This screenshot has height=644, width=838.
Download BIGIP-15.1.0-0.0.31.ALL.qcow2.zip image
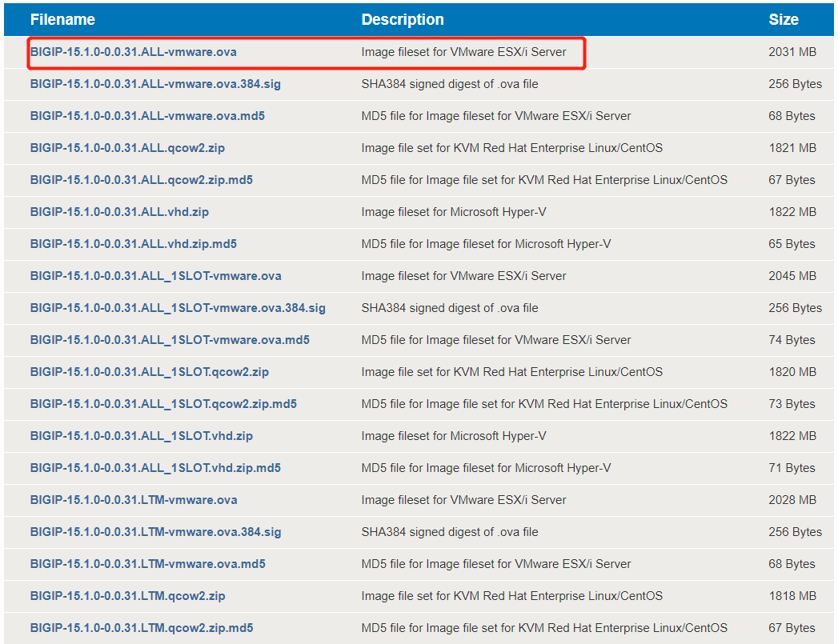[x=127, y=148]
